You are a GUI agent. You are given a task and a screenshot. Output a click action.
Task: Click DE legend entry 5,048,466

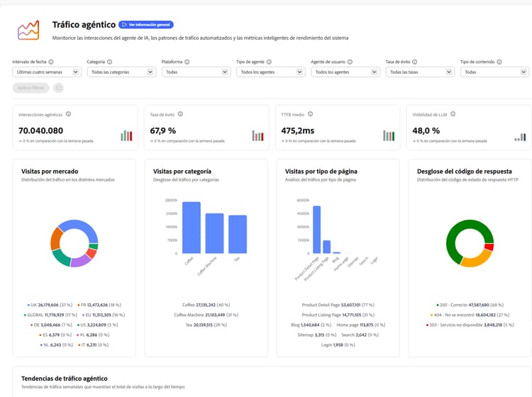(x=51, y=325)
